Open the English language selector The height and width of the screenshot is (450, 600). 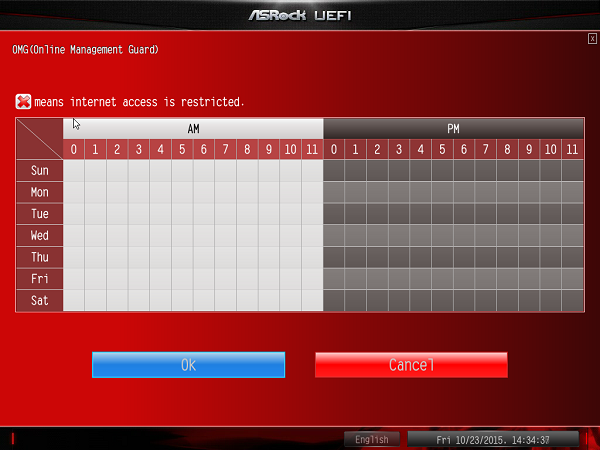[x=372, y=439]
